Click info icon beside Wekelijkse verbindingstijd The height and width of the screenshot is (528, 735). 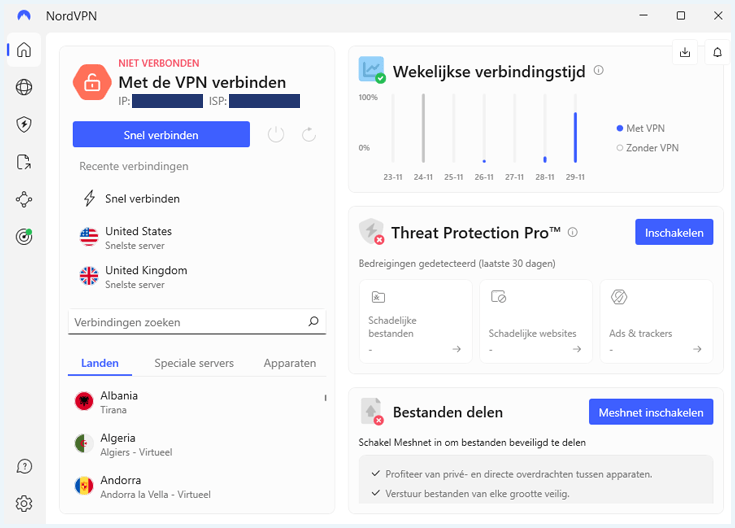599,70
